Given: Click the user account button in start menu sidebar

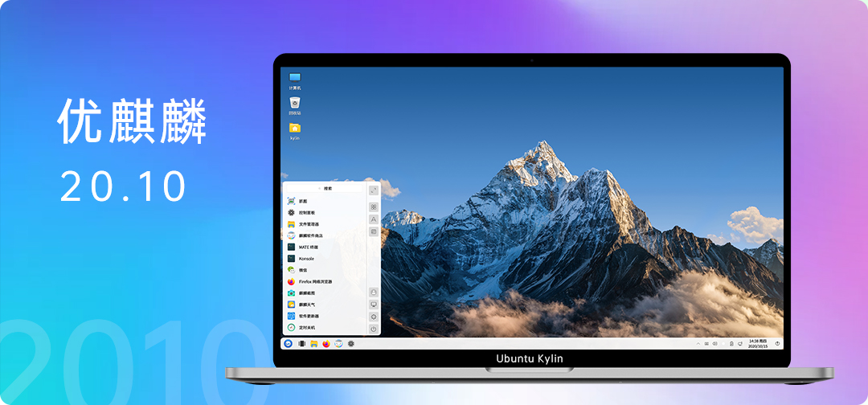Looking at the screenshot, I should (374, 292).
